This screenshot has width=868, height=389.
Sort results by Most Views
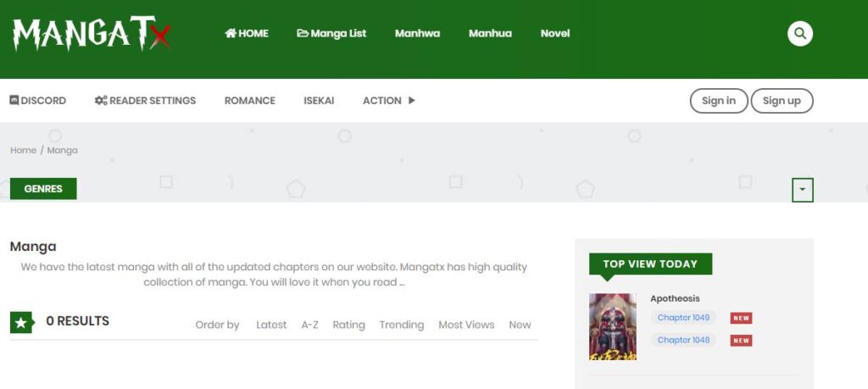click(x=466, y=325)
